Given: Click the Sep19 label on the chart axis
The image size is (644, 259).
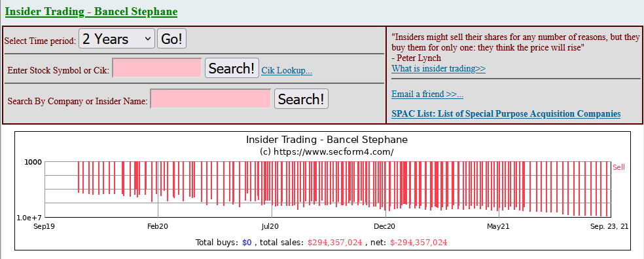Looking at the screenshot, I should [44, 226].
